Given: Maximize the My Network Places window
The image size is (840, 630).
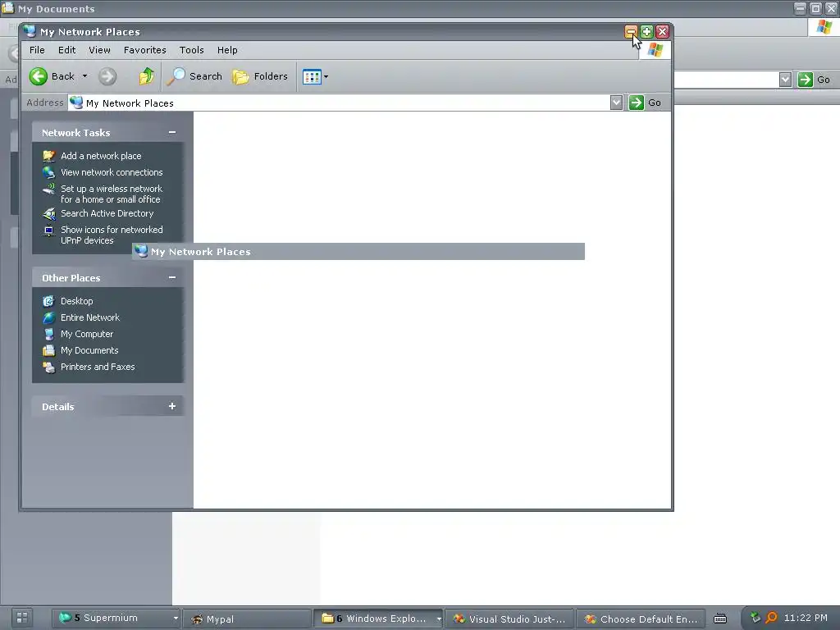Looking at the screenshot, I should [646, 32].
